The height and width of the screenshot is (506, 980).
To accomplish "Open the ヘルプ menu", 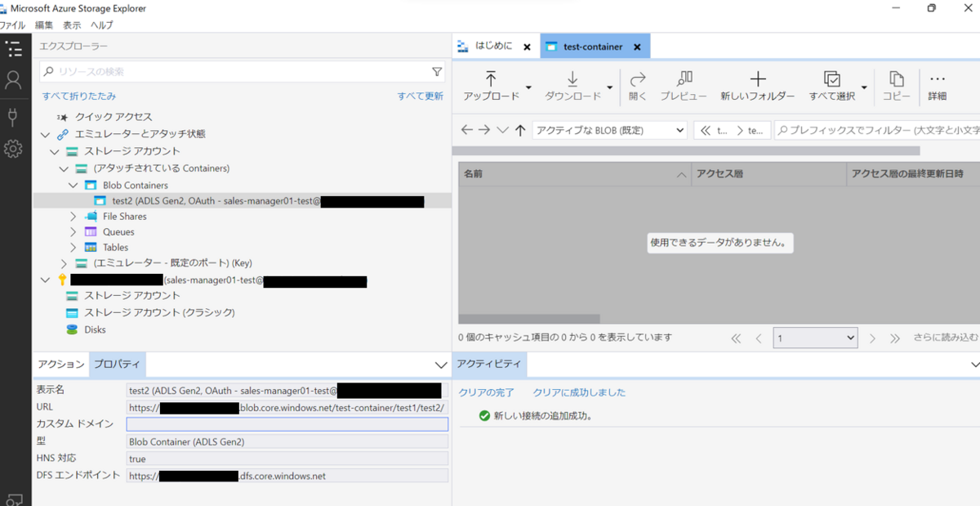I will pyautogui.click(x=102, y=25).
